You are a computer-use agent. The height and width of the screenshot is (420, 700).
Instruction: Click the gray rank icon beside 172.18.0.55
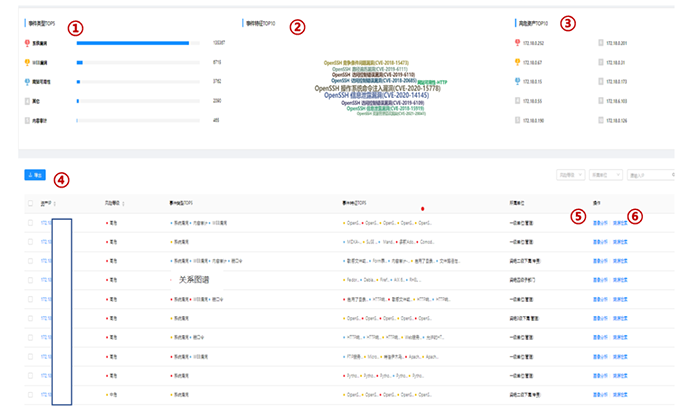(x=517, y=101)
